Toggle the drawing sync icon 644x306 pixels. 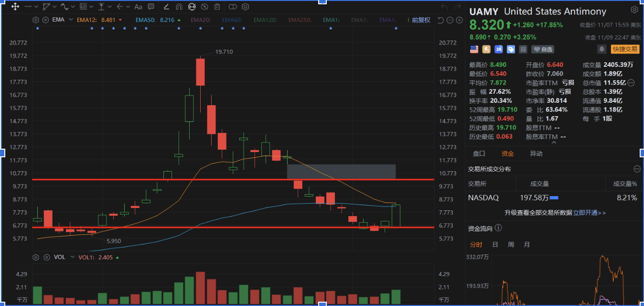(192, 7)
